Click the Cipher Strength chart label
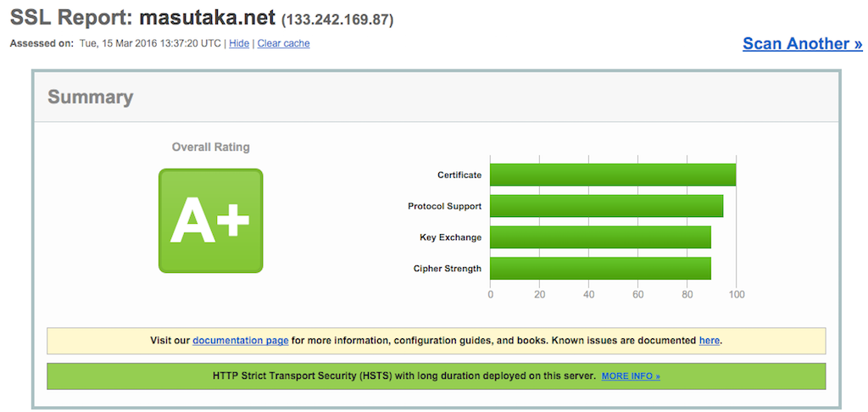 (x=447, y=270)
